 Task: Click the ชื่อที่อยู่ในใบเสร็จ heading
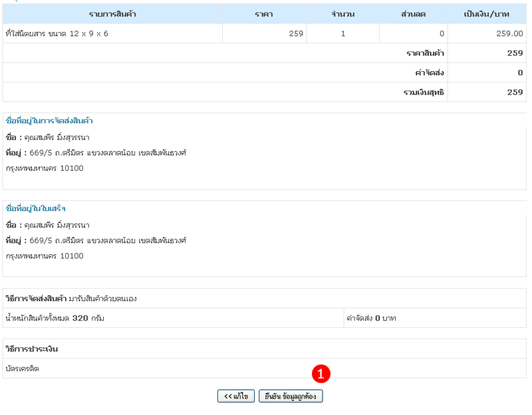point(36,209)
